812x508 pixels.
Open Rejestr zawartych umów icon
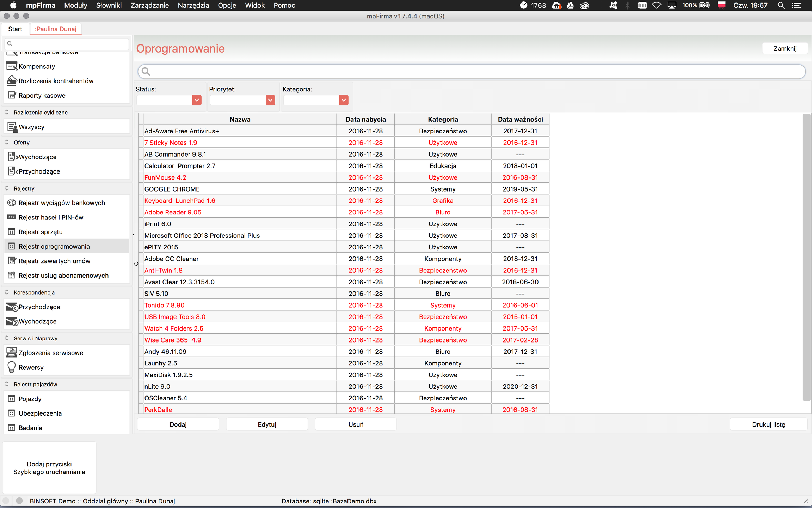[12, 261]
